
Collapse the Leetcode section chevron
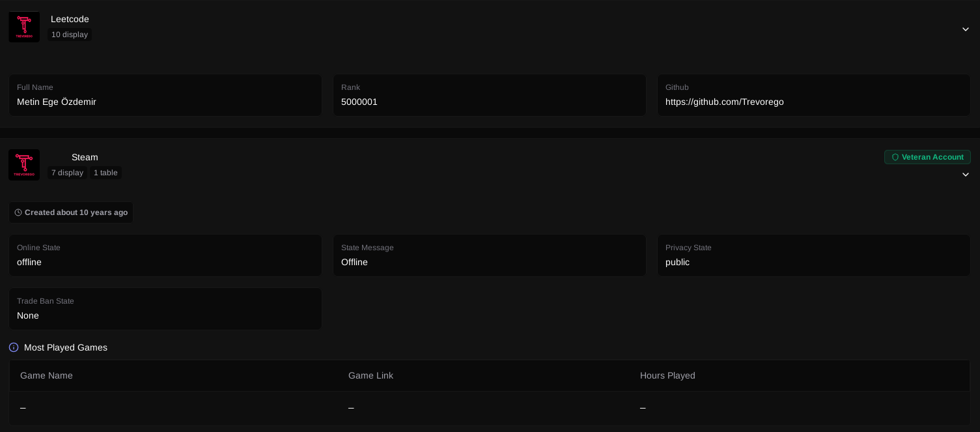point(966,29)
